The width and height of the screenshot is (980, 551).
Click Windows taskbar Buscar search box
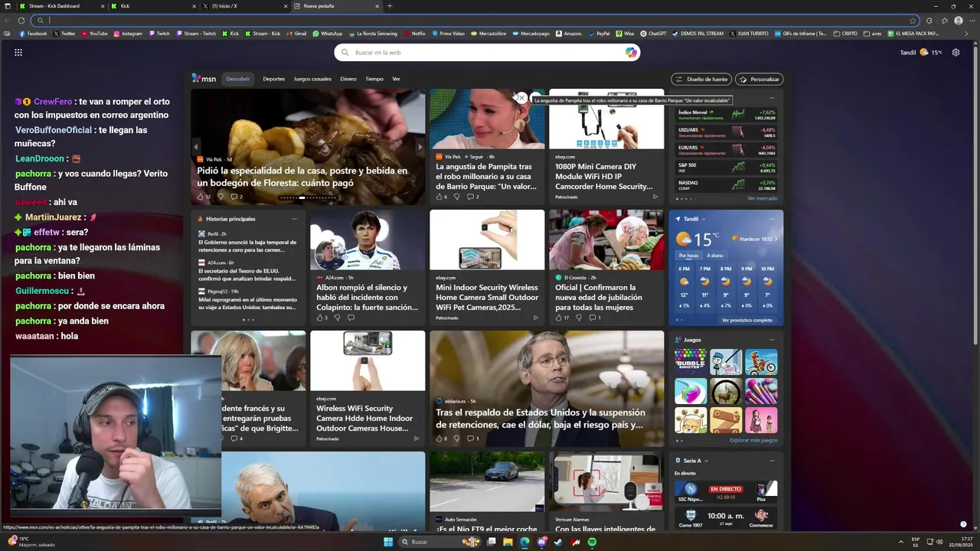click(x=440, y=542)
